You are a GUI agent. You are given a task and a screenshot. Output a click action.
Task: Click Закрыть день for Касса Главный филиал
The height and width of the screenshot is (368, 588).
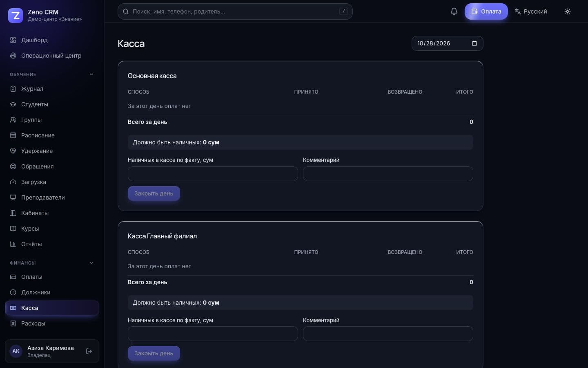[154, 353]
